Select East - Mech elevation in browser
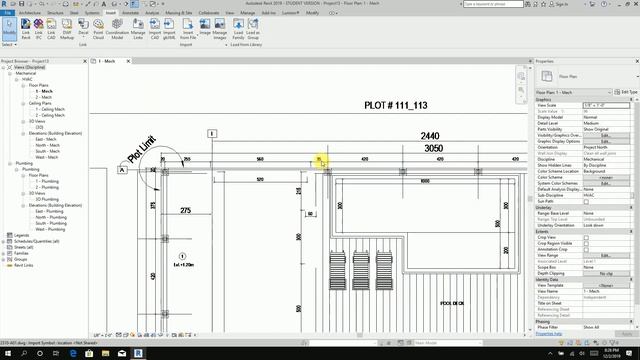 point(46,140)
